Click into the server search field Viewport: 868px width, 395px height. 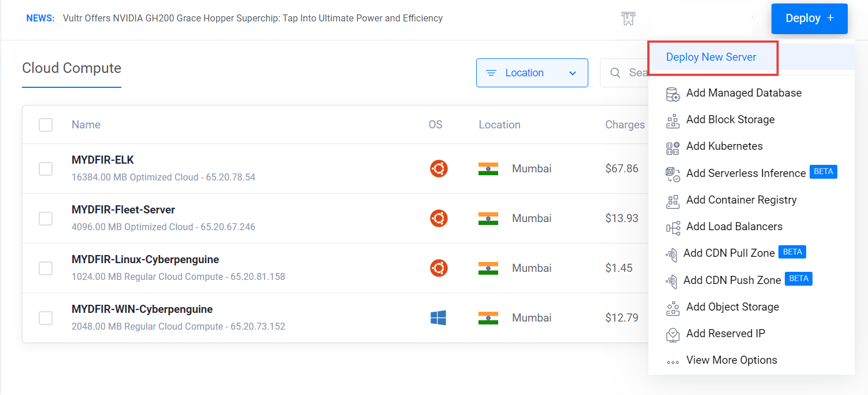625,73
